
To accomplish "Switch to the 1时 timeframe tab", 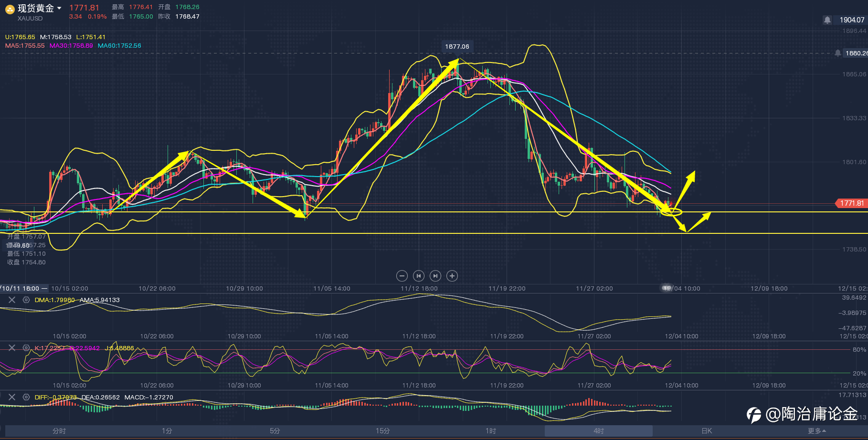I will [x=491, y=431].
